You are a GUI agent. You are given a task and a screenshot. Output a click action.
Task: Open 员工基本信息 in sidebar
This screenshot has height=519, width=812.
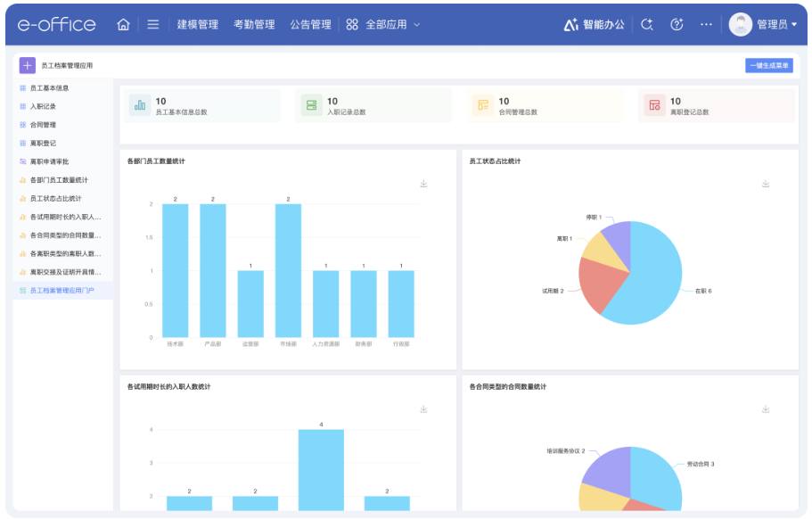pos(50,88)
